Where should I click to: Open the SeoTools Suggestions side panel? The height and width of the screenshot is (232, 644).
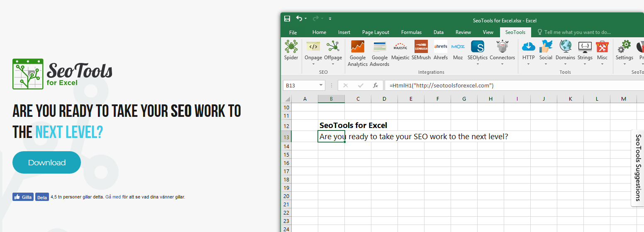638,168
